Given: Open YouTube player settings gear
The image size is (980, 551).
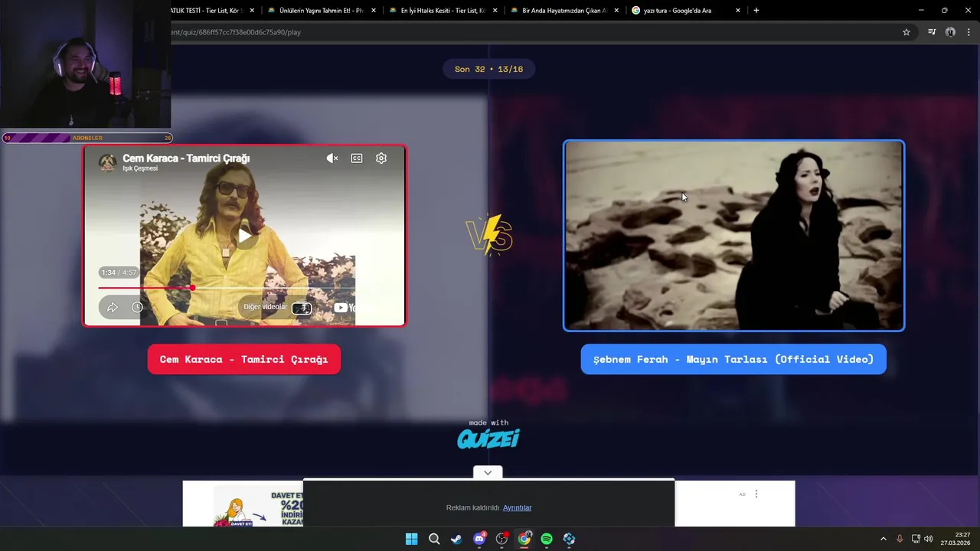Looking at the screenshot, I should tap(381, 158).
